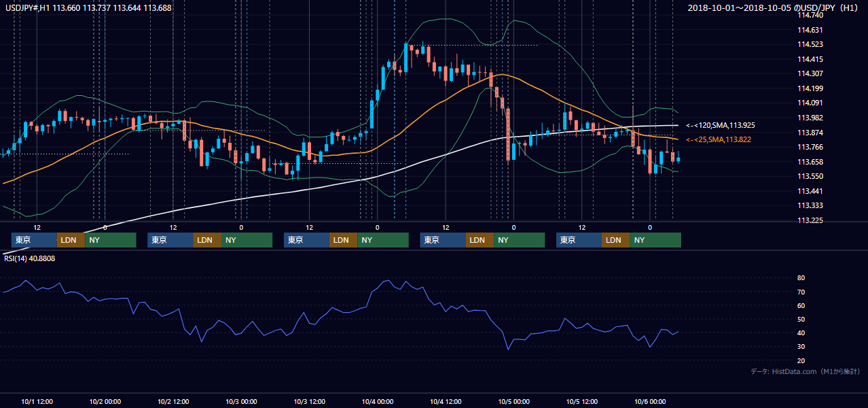The height and width of the screenshot is (408, 868).
Task: Choose the 10/5 00:00 time label
Action: [513, 401]
